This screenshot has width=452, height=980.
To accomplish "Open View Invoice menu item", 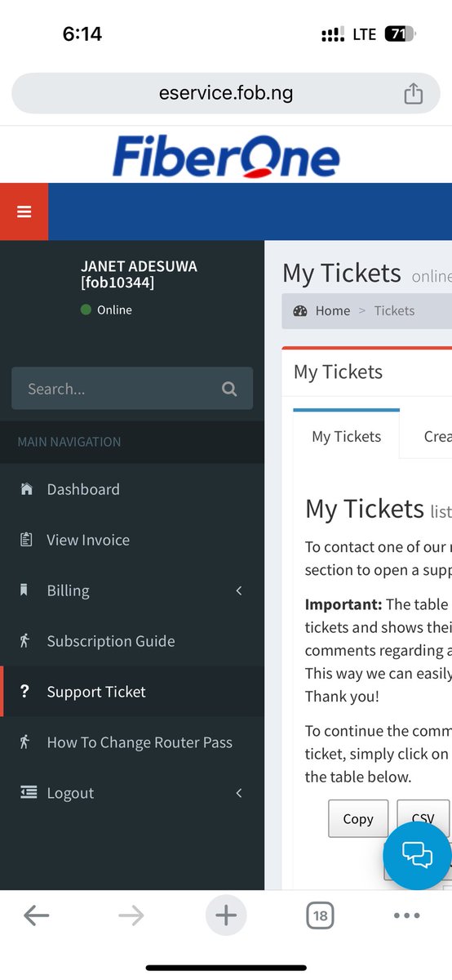I will coord(132,540).
